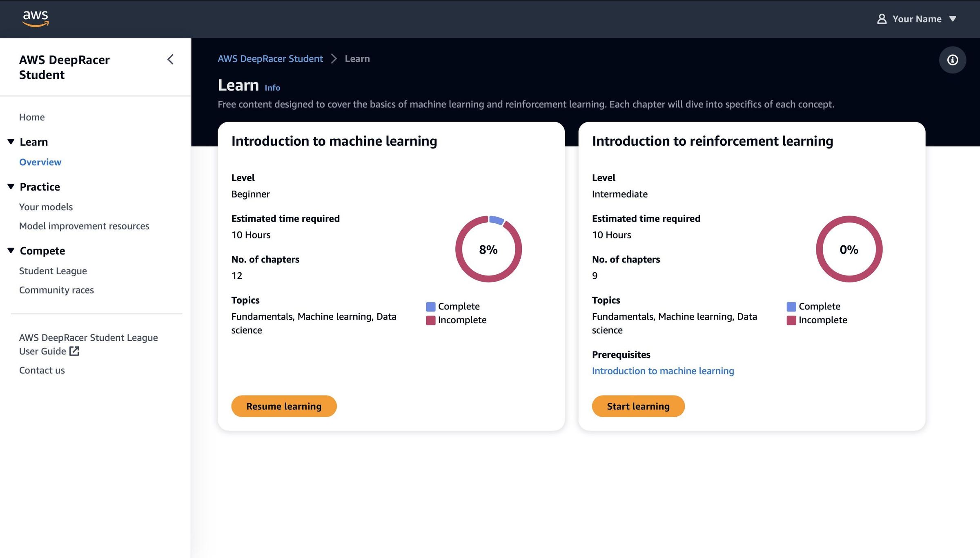Click Start learning on reinforcement learning course

[x=638, y=406]
